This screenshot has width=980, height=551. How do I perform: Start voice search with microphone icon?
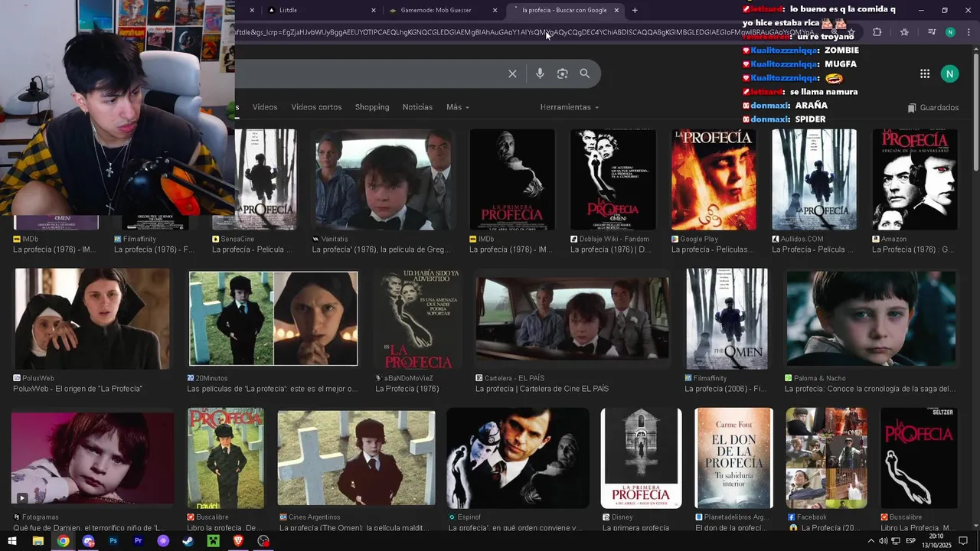click(x=540, y=73)
